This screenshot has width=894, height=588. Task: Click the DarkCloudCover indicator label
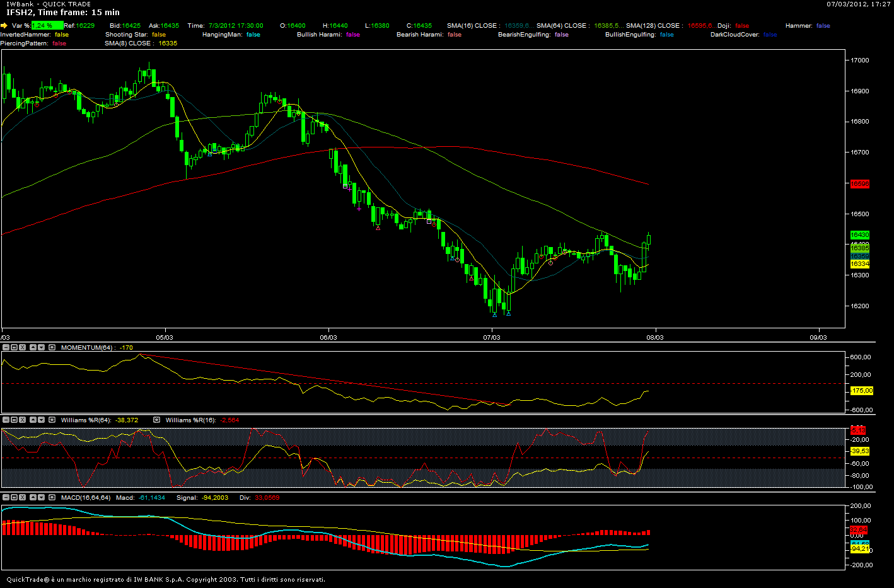point(735,35)
